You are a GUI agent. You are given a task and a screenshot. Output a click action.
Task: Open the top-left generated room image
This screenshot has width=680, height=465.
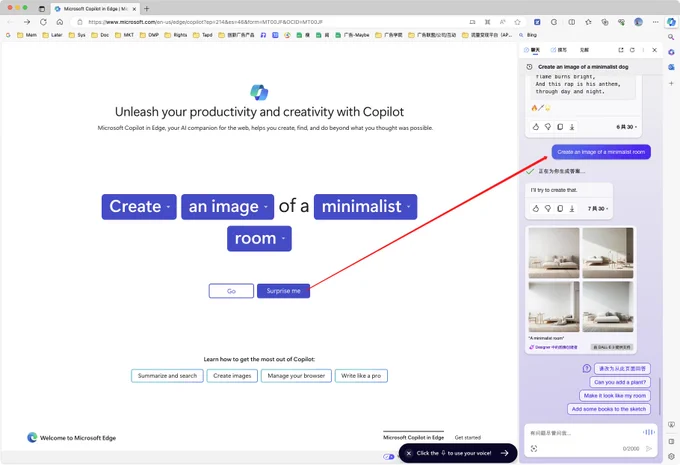(554, 253)
